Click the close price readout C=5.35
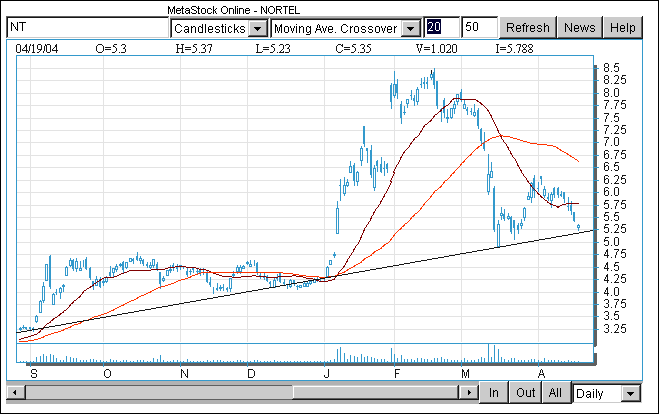 pyautogui.click(x=353, y=49)
